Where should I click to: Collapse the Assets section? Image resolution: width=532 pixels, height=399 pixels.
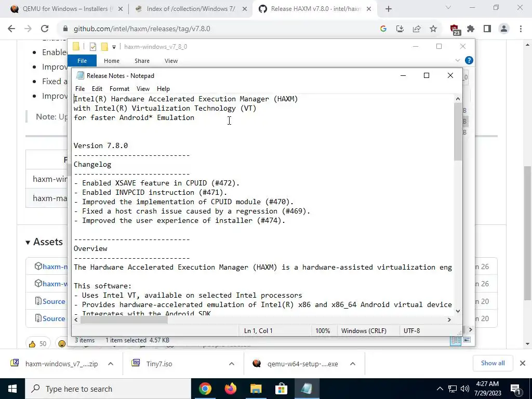[x=45, y=242]
